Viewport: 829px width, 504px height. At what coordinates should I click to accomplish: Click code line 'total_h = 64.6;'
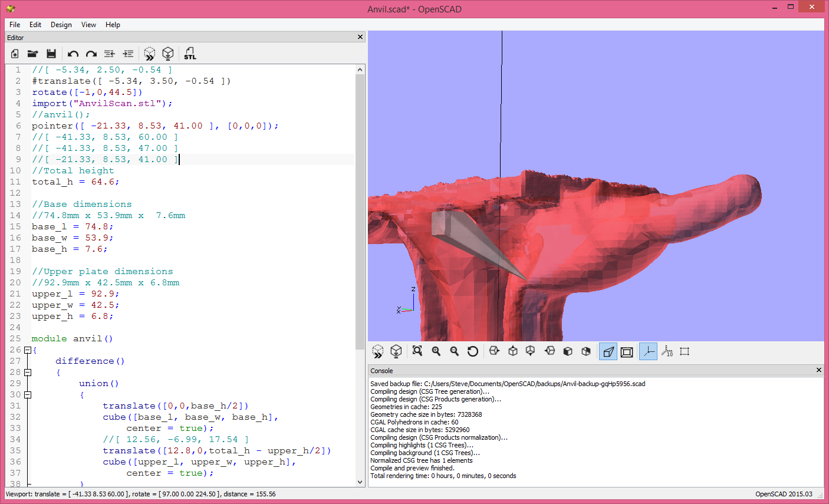tap(75, 182)
